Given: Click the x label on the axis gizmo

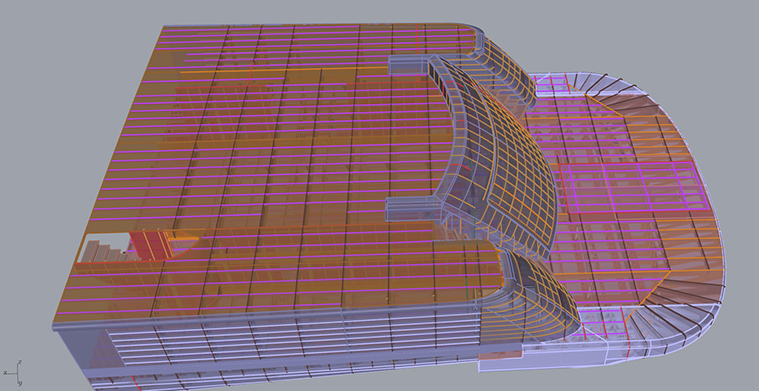Looking at the screenshot, I should 5,373.
